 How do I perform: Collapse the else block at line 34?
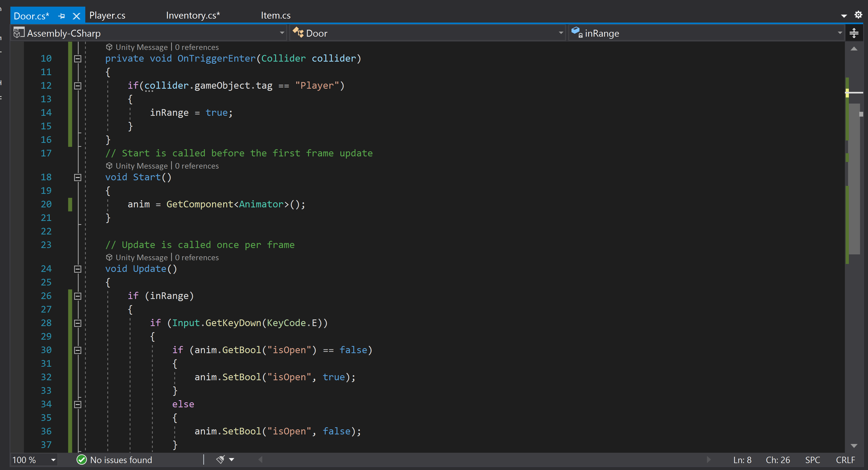(x=78, y=404)
